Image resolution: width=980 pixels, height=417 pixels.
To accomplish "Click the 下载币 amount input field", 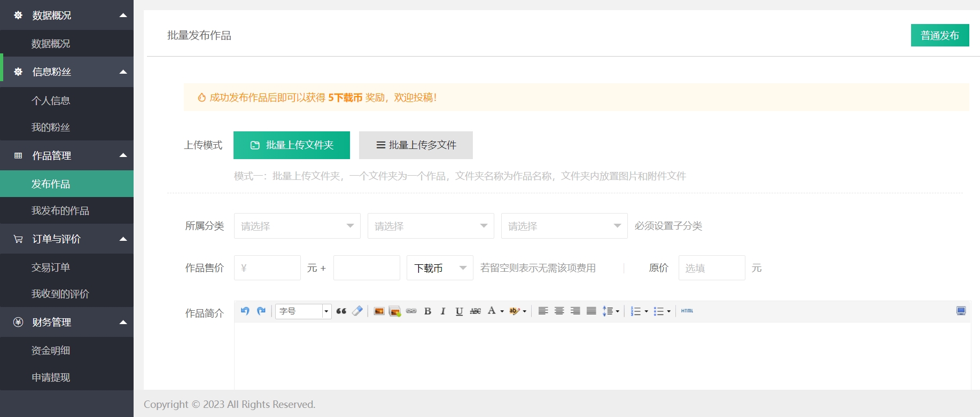I will (367, 267).
